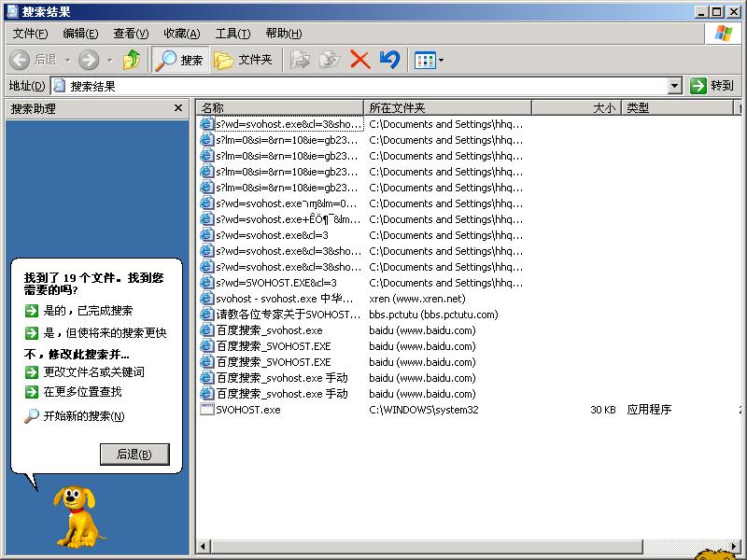Sort by 大小 column header
The height and width of the screenshot is (560, 747).
pos(576,108)
